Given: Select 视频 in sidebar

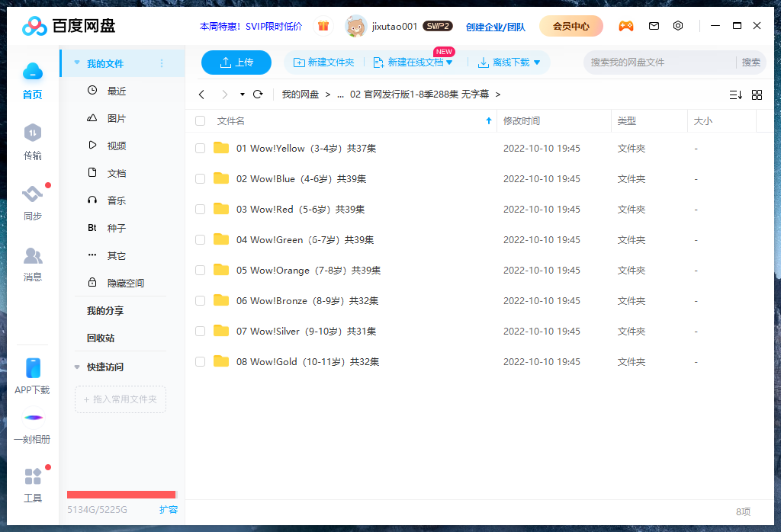Looking at the screenshot, I should click(x=122, y=146).
